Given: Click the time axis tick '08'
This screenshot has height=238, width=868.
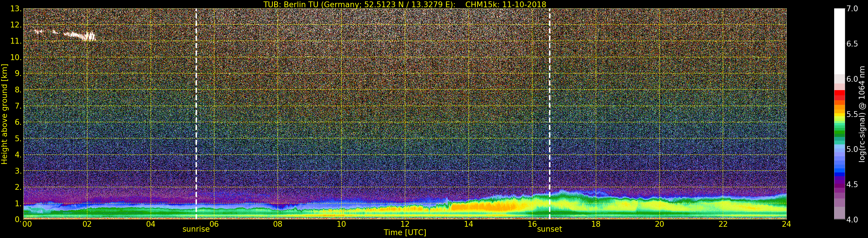Looking at the screenshot, I should 278,224.
